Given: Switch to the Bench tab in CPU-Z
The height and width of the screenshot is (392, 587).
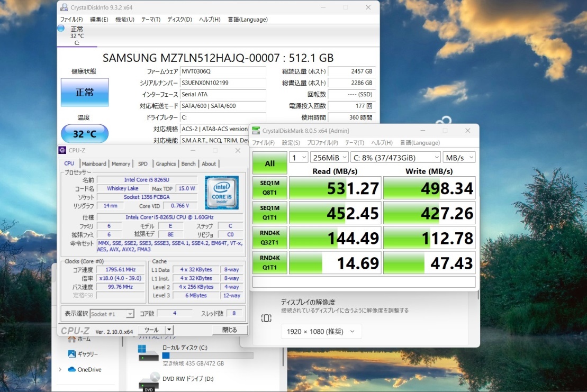Looking at the screenshot, I should [x=188, y=163].
